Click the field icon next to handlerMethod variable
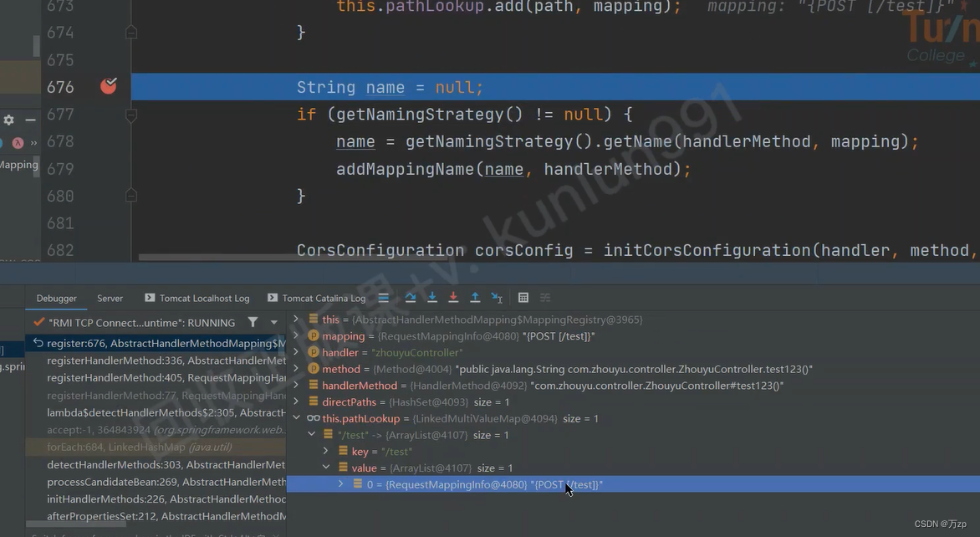The width and height of the screenshot is (980, 537). point(314,385)
